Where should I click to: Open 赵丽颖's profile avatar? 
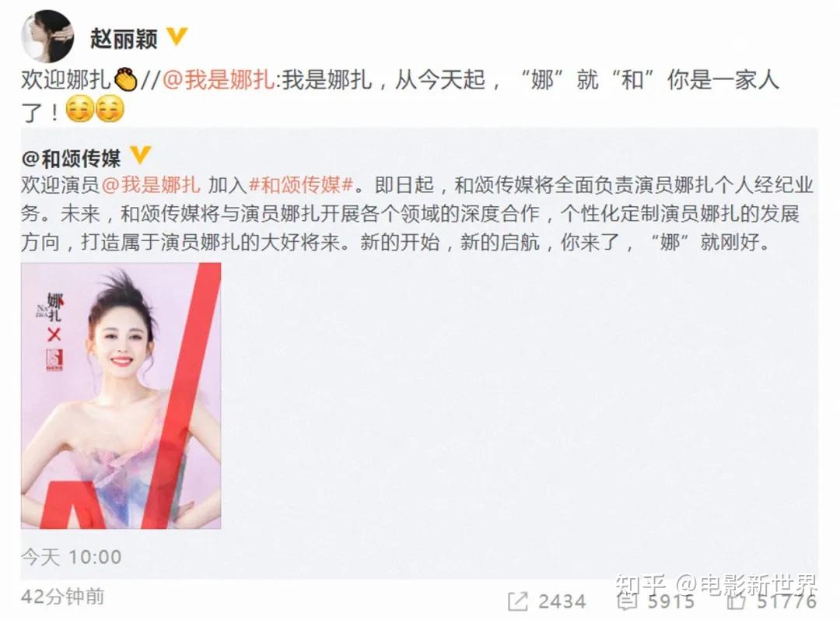pyautogui.click(x=47, y=35)
